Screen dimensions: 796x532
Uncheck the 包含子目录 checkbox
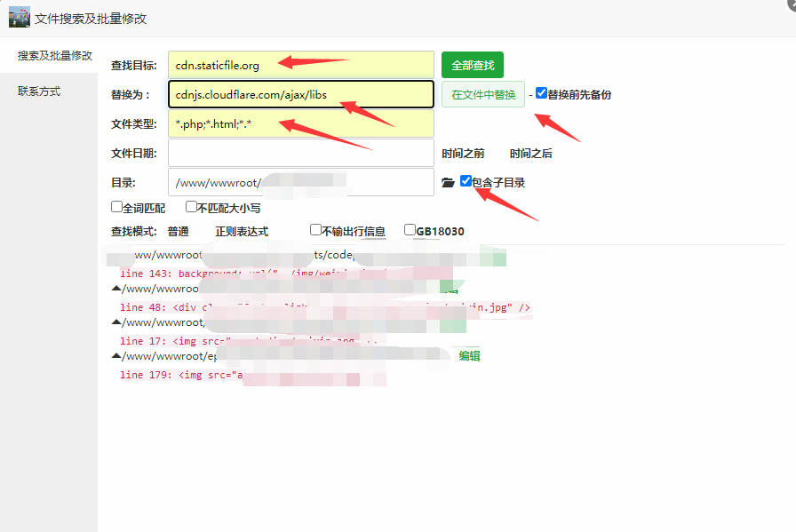pos(466,181)
